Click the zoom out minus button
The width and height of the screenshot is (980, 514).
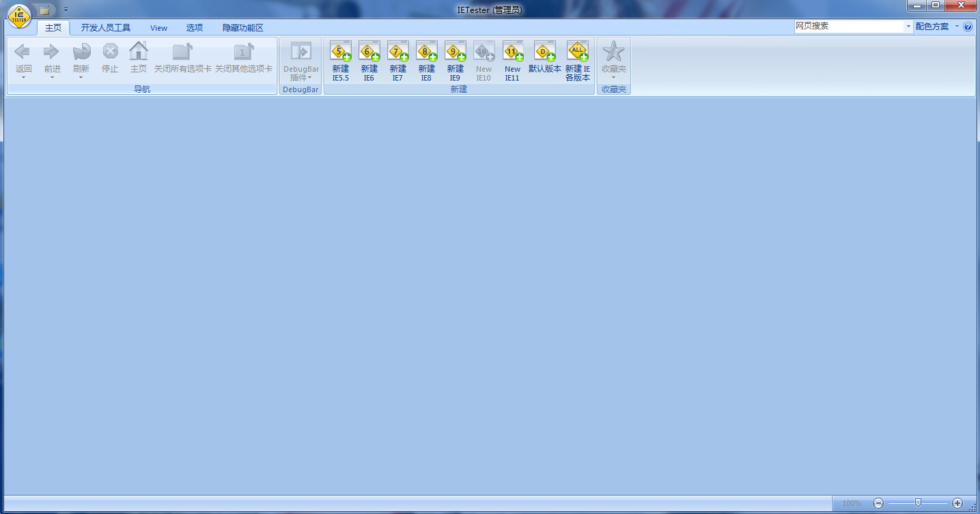click(x=878, y=503)
